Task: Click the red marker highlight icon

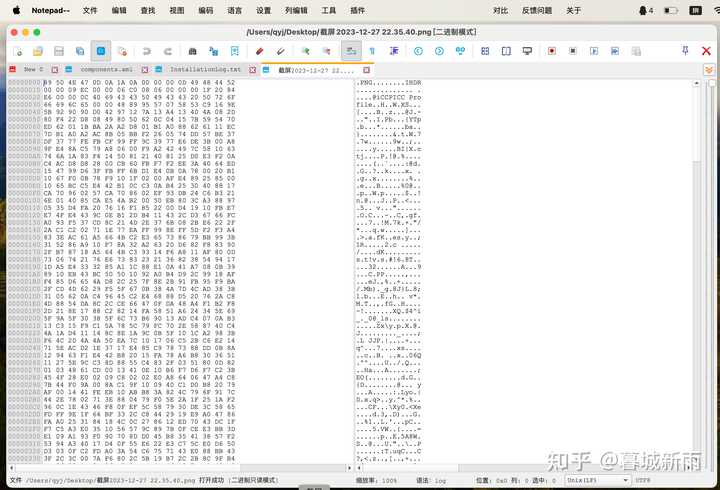Action: coord(259,51)
